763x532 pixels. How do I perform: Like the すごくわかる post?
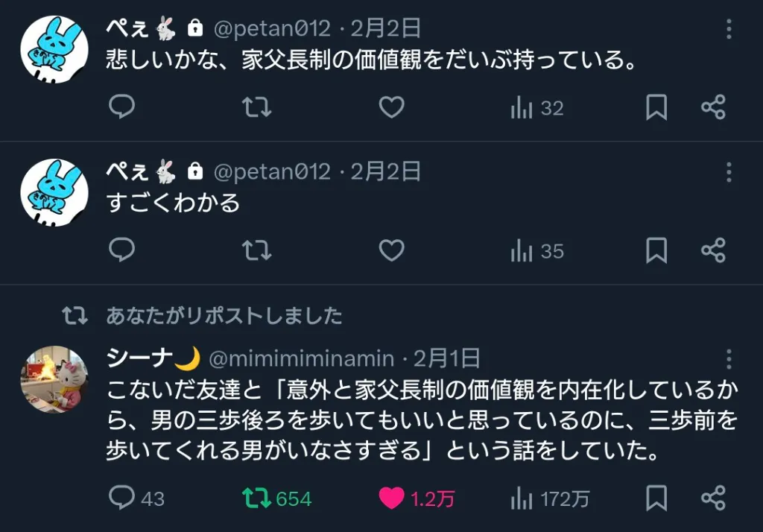391,251
